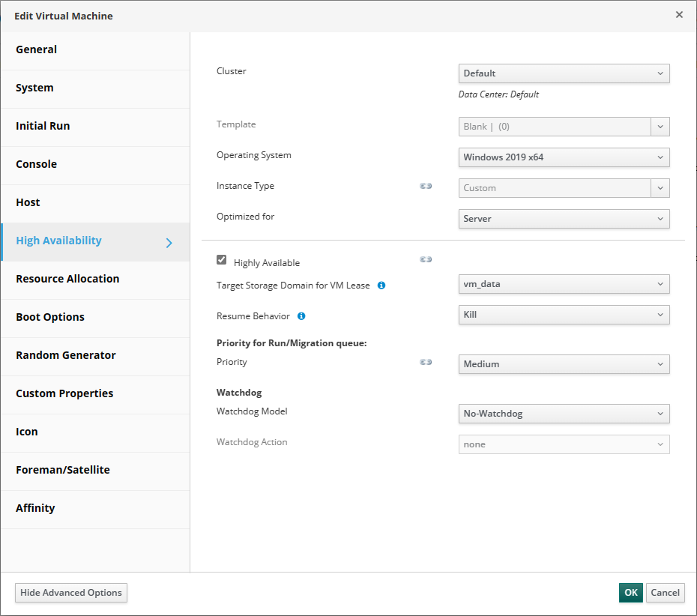Open info tooltip for Resume Behavior
This screenshot has height=616, width=697.
301,316
